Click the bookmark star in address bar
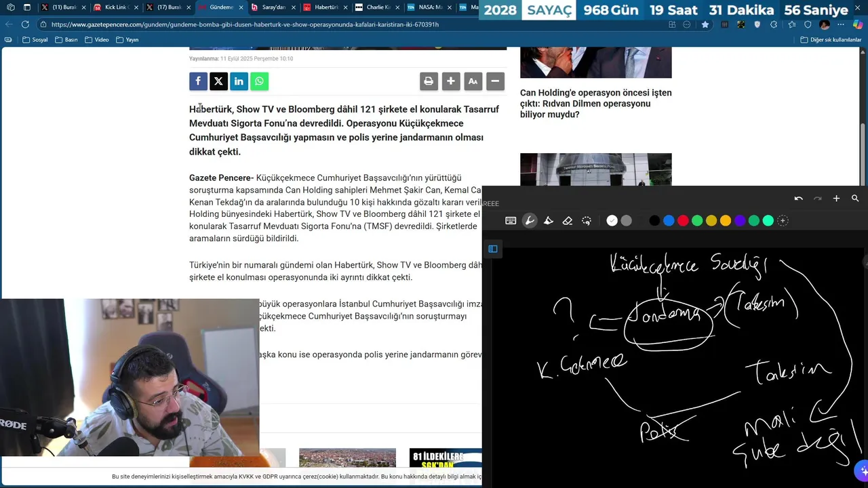Viewport: 868px width, 488px height. coord(705,24)
